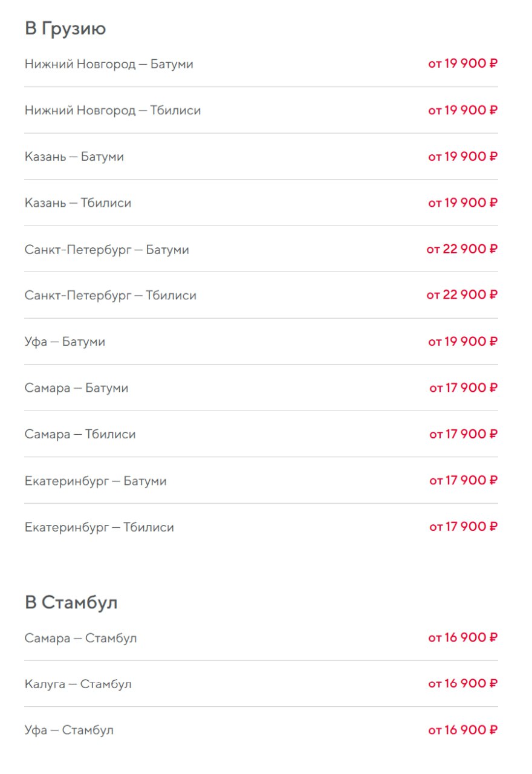Viewport: 532px width, 774px height.
Task: Click the Калуга — Стамбул price от 16 900 ₽
Action: point(462,684)
